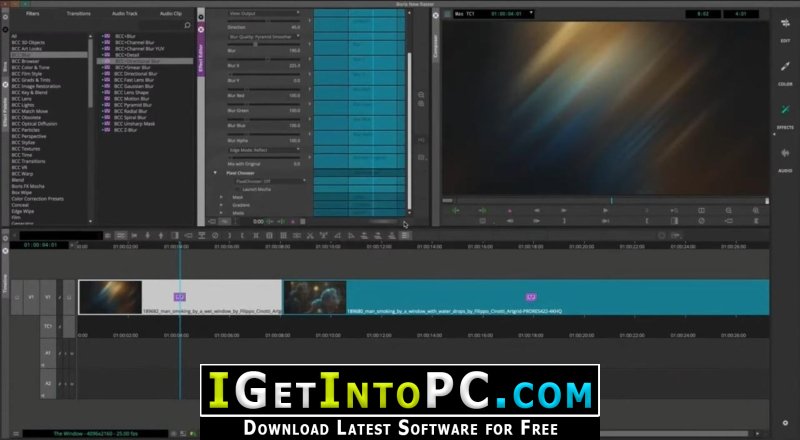The width and height of the screenshot is (800, 440).
Task: Toggle the Launch Mocha checkbox
Action: (239, 189)
